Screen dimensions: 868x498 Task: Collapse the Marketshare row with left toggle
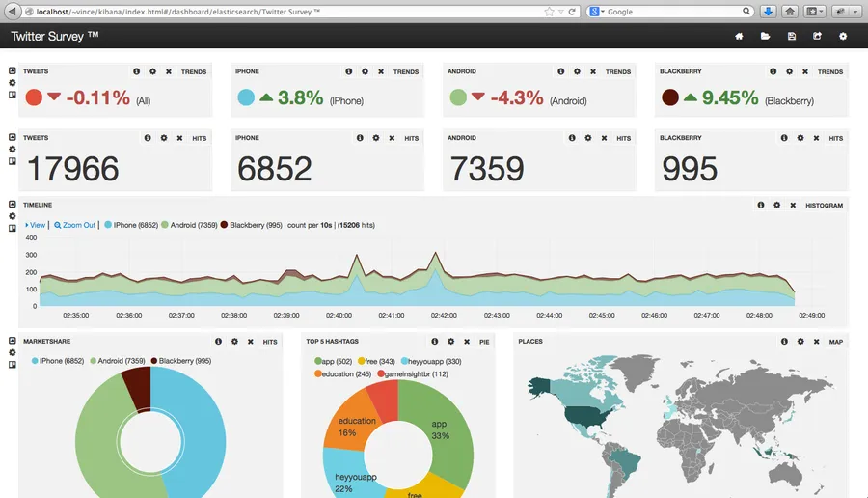coord(13,341)
